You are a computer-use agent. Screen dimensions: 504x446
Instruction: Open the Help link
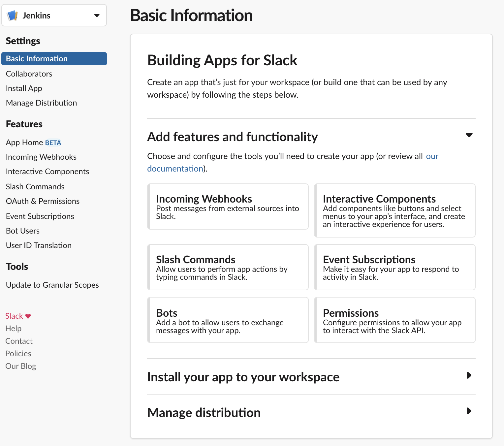[x=14, y=329]
